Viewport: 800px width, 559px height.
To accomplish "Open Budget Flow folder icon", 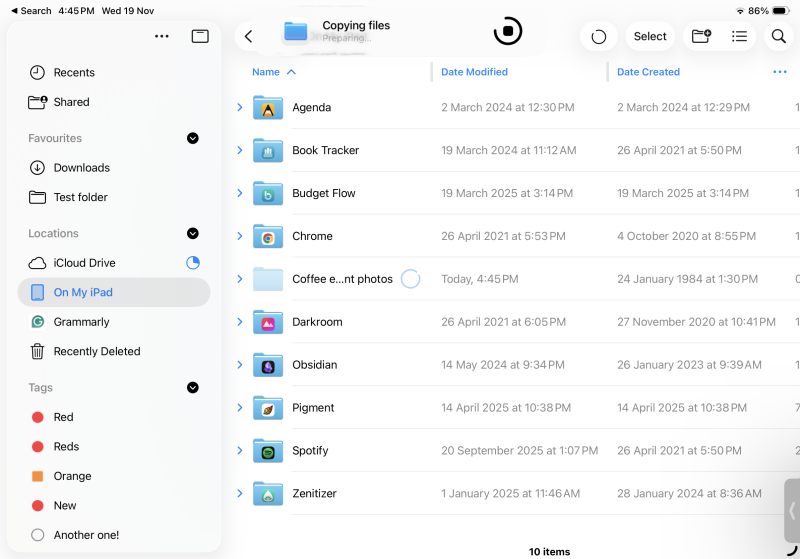I will [268, 193].
